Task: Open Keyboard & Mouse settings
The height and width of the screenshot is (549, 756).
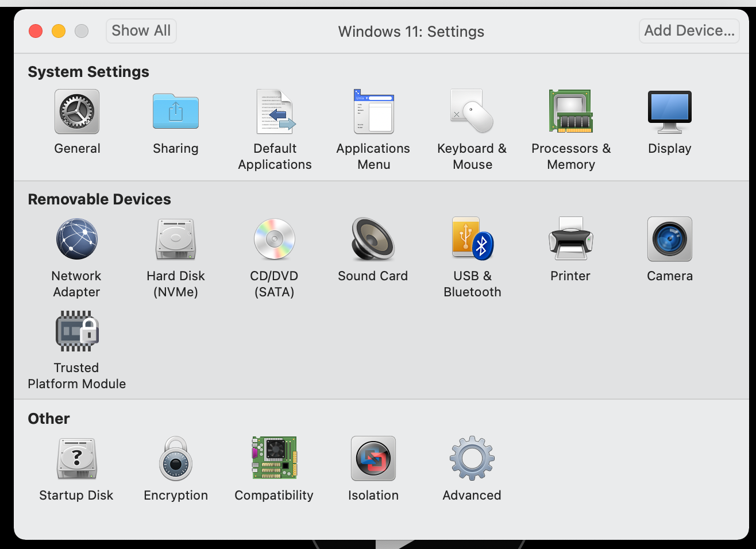Action: pyautogui.click(x=472, y=112)
